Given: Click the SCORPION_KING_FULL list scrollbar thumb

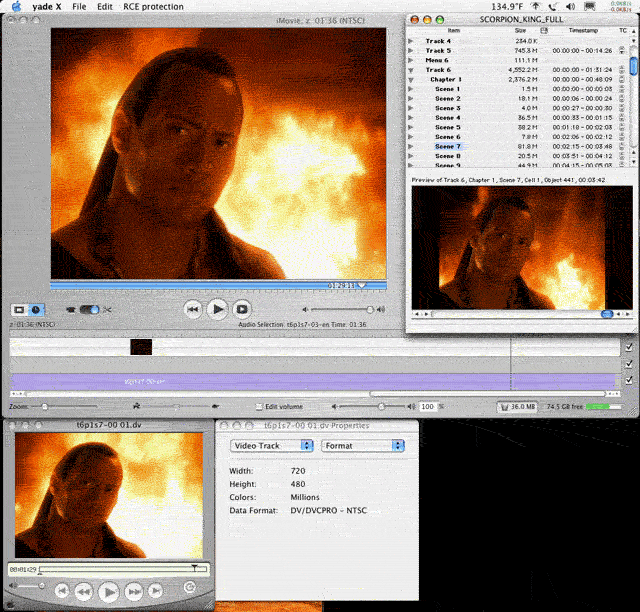Looking at the screenshot, I should pyautogui.click(x=633, y=66).
